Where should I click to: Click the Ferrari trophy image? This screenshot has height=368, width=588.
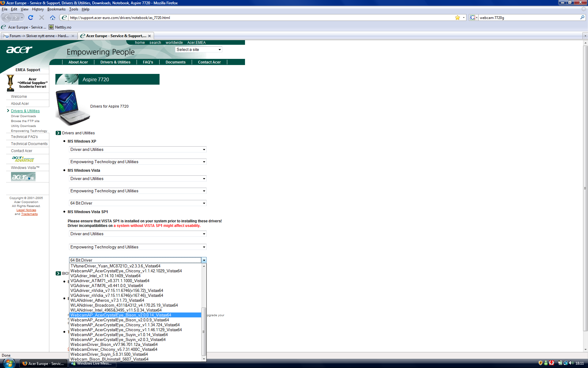click(x=10, y=83)
